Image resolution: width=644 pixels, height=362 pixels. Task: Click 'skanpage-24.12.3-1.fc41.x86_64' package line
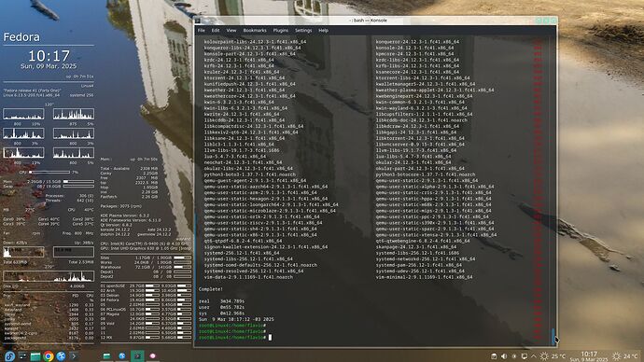pyautogui.click(x=415, y=247)
